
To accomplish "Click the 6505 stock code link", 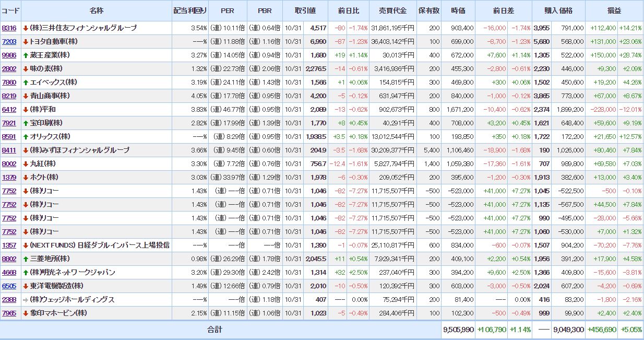I will 9,286.
